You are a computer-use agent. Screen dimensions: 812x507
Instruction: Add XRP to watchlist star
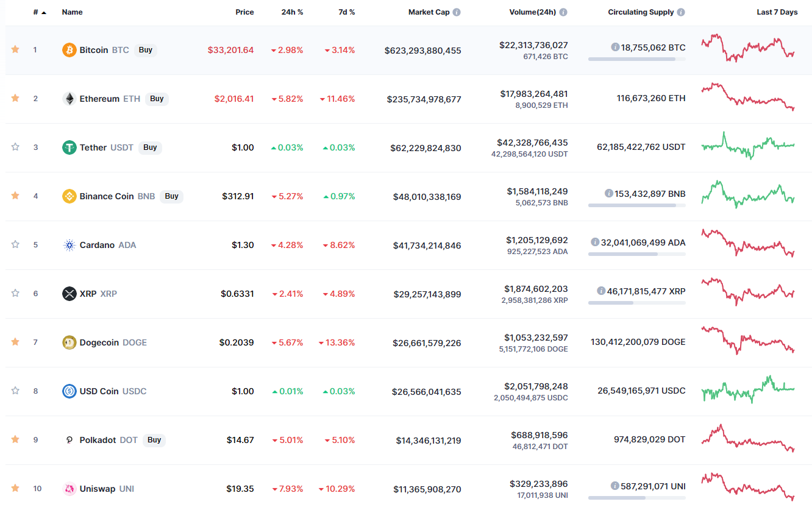(15, 293)
